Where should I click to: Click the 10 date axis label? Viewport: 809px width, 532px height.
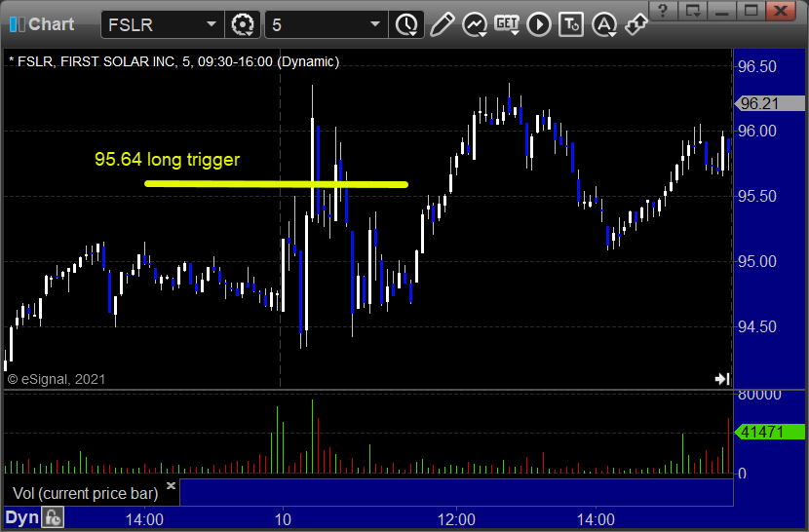(x=283, y=519)
